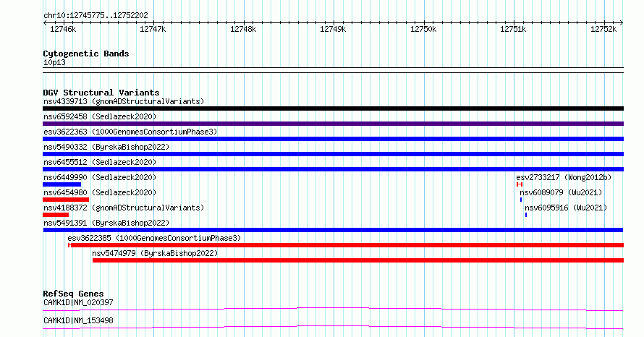Viewport: 644px width, 337px height.
Task: Click the nsv5490332 (ByrskaBishop2022) label
Action: tap(106, 147)
